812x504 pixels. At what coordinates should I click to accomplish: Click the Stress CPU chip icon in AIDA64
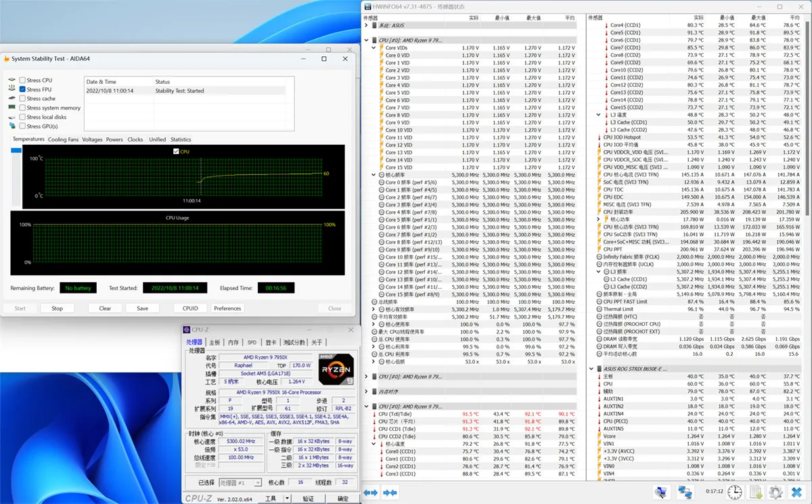[12, 80]
